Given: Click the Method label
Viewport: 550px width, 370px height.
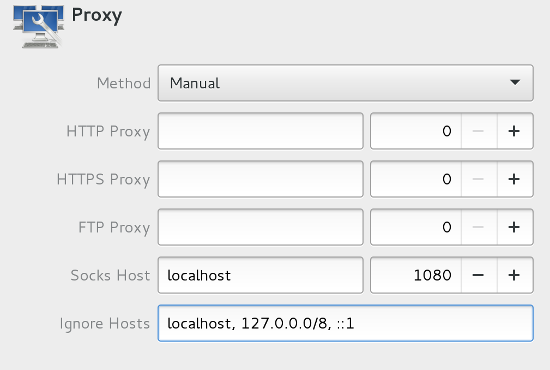Looking at the screenshot, I should click(x=124, y=83).
